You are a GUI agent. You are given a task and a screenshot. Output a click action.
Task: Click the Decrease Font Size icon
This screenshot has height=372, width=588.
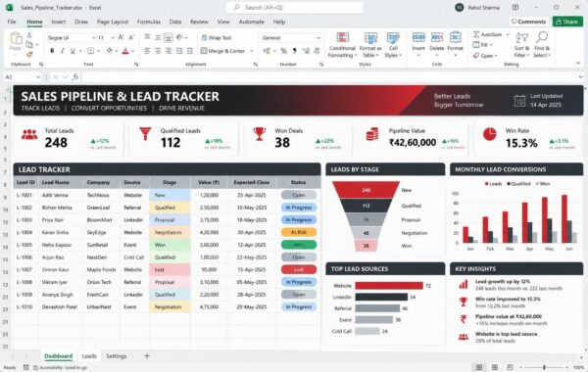[x=131, y=37]
